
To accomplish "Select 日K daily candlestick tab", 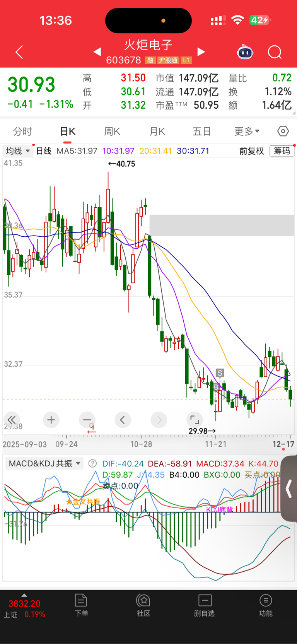I will (x=68, y=132).
